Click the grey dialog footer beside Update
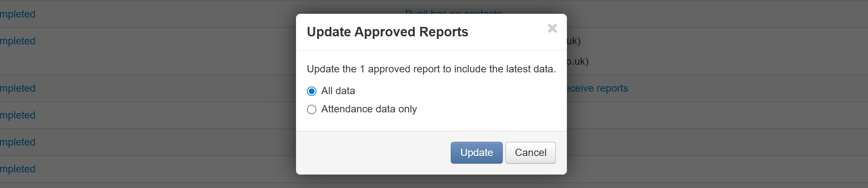The height and width of the screenshot is (188, 868). pyautogui.click(x=371, y=153)
